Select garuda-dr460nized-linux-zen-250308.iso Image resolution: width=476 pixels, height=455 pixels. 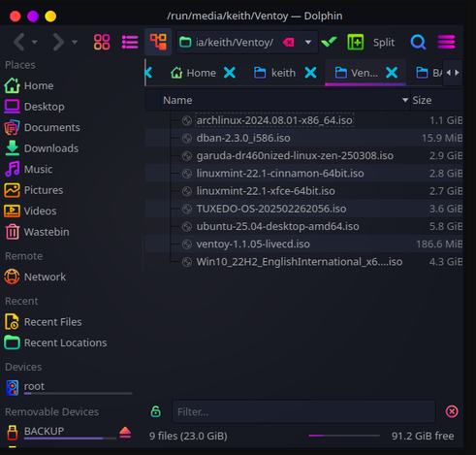[295, 156]
